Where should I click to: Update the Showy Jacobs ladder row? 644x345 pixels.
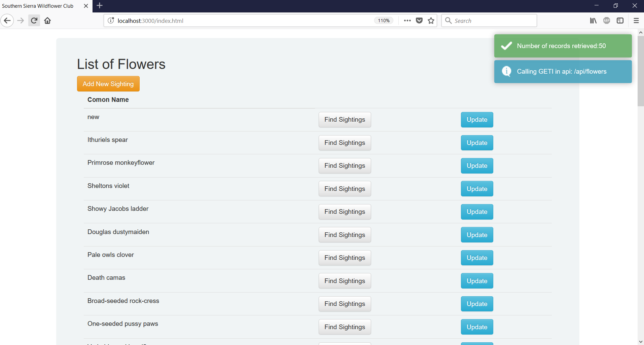(x=477, y=212)
